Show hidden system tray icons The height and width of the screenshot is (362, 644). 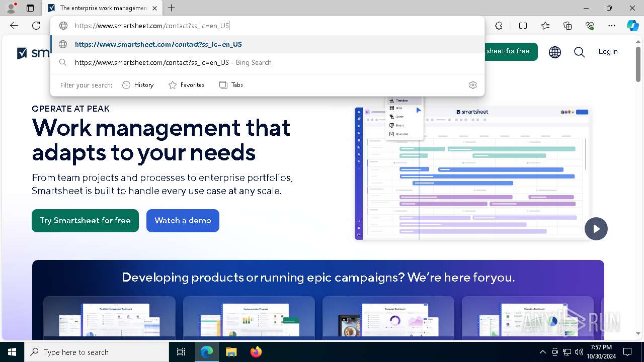(542, 352)
